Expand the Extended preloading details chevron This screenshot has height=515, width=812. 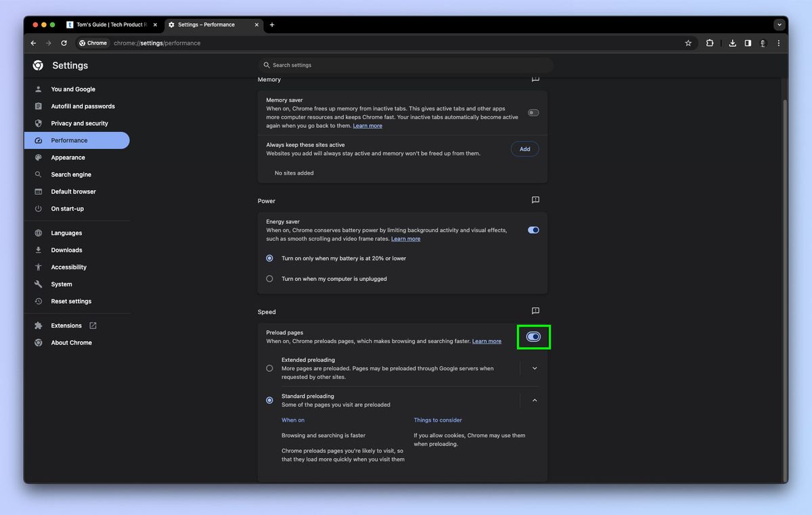[x=535, y=367]
